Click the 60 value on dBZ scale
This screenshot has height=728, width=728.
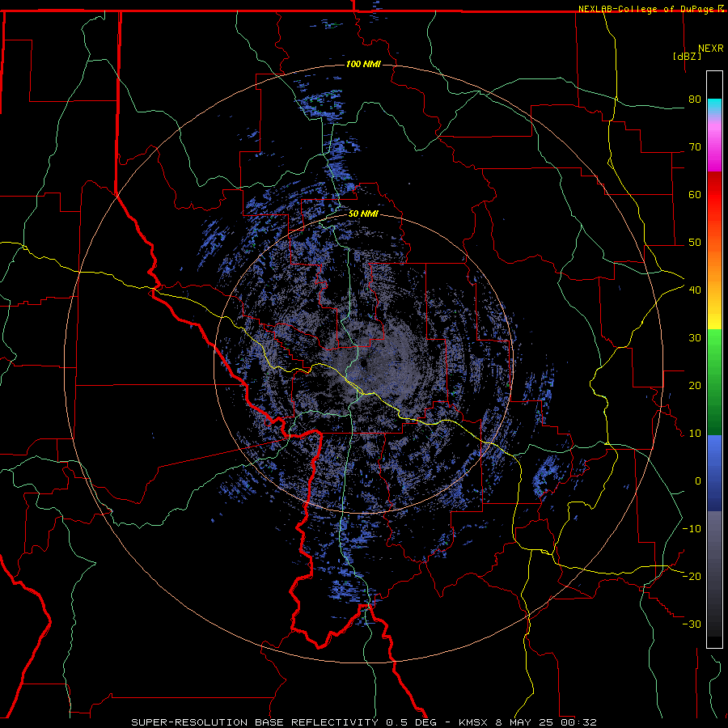[695, 194]
